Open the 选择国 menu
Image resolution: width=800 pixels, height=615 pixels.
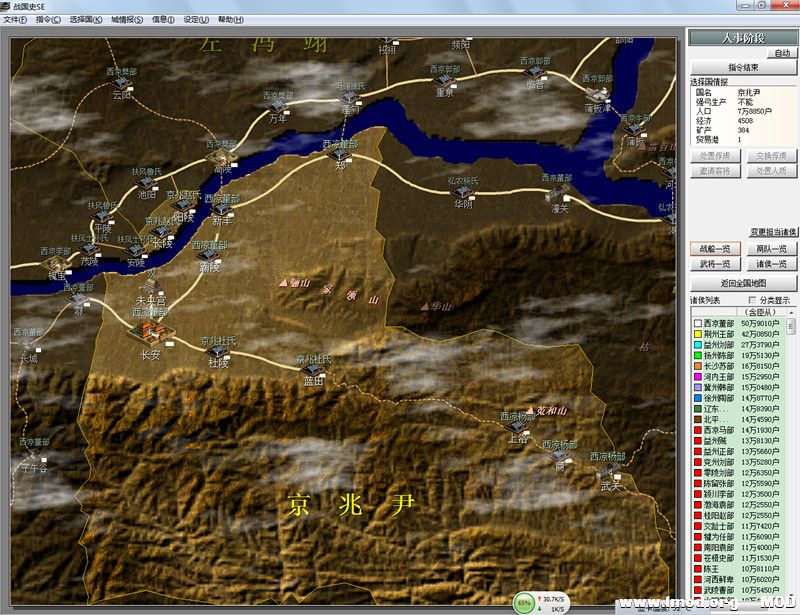(x=85, y=19)
